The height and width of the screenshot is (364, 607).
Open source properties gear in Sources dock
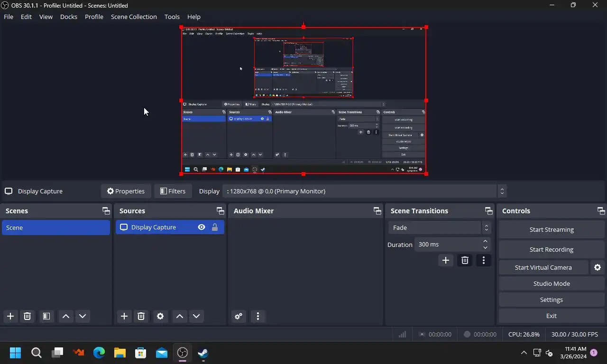coord(160,316)
